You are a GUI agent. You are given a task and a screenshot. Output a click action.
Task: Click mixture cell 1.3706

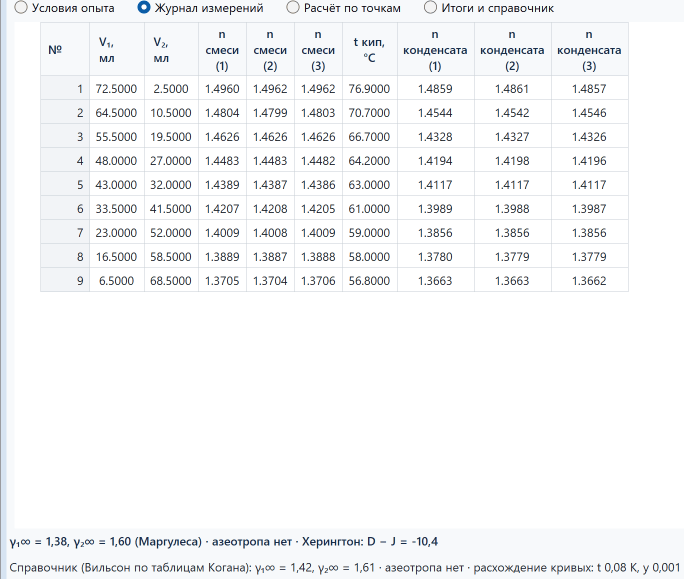[x=318, y=281]
